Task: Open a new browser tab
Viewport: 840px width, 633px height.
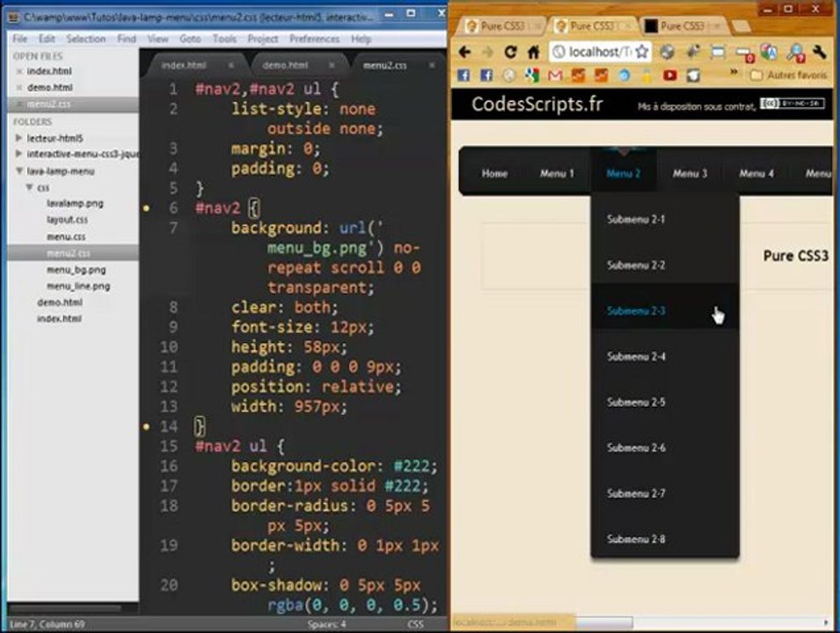Action: [x=741, y=26]
